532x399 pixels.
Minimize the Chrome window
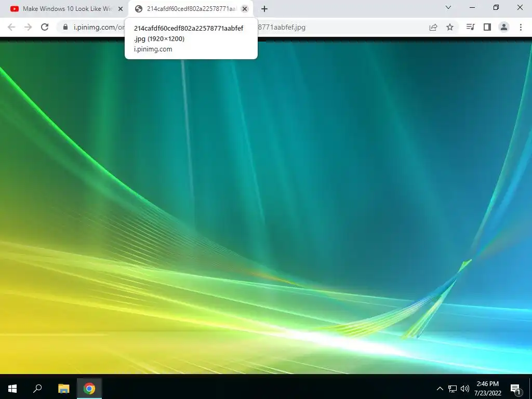tap(472, 7)
